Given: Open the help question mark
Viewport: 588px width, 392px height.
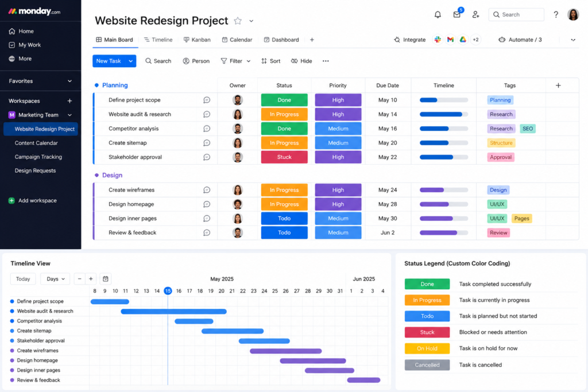Looking at the screenshot, I should (556, 14).
